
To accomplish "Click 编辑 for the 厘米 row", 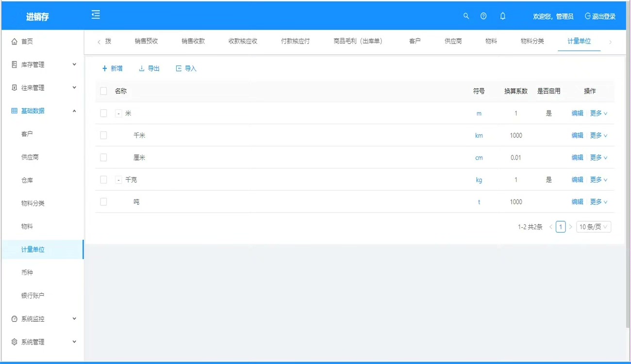I will click(577, 158).
